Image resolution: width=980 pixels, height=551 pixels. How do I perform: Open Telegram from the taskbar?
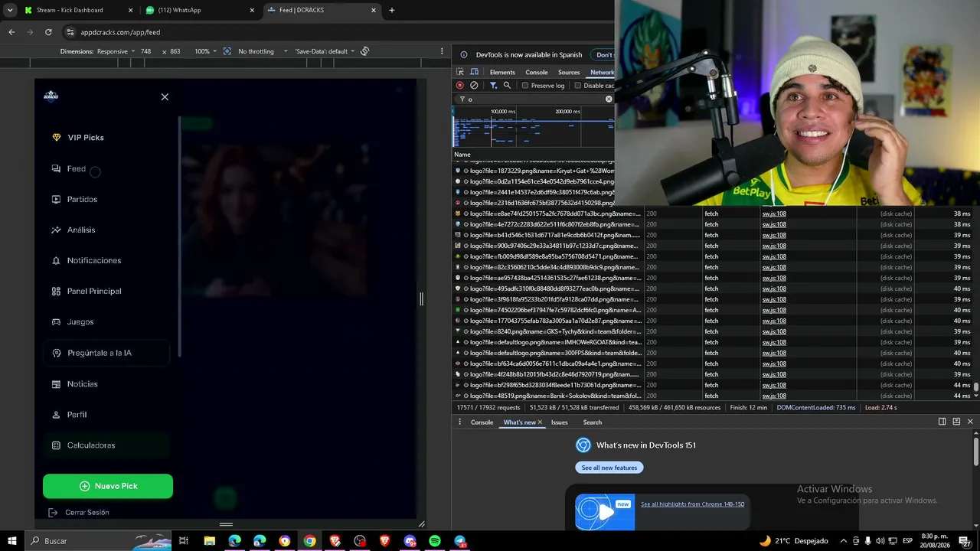coord(460,541)
